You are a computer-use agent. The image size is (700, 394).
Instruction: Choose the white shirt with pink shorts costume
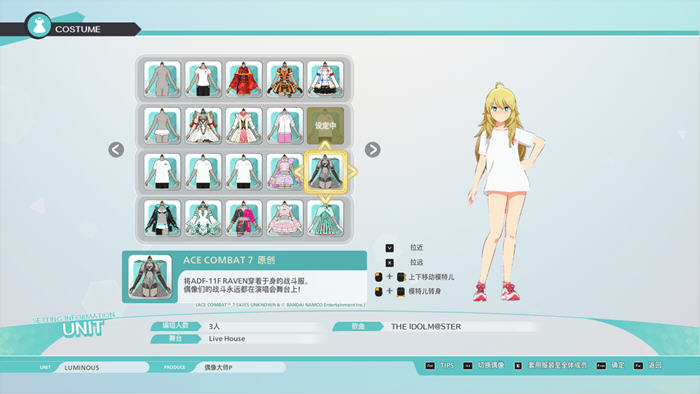pyautogui.click(x=285, y=125)
